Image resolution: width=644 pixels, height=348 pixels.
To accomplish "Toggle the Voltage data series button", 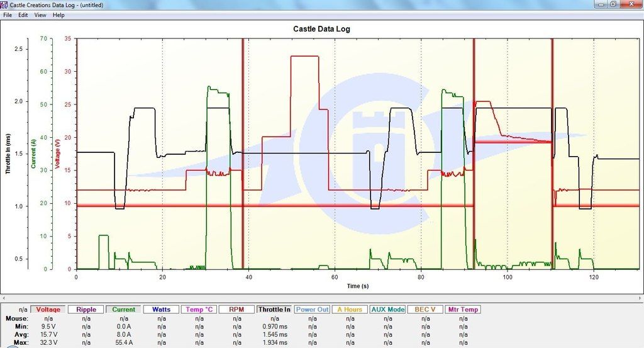I will 48,310.
